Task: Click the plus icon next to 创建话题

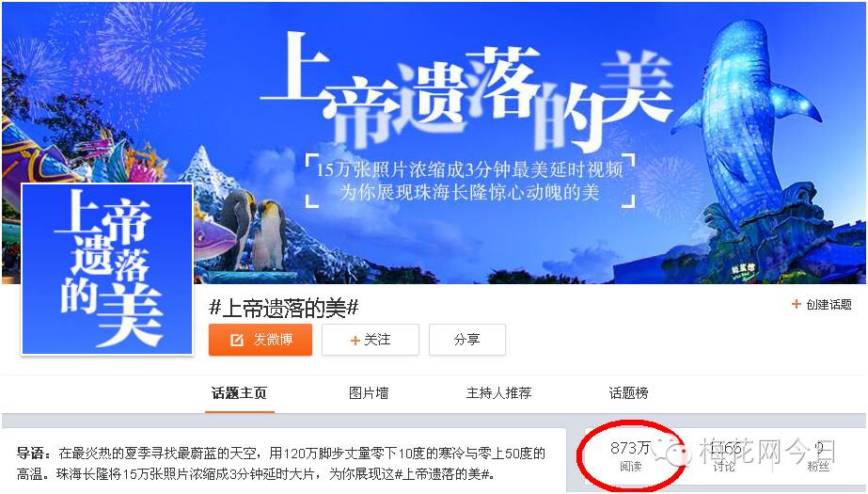Action: 796,304
